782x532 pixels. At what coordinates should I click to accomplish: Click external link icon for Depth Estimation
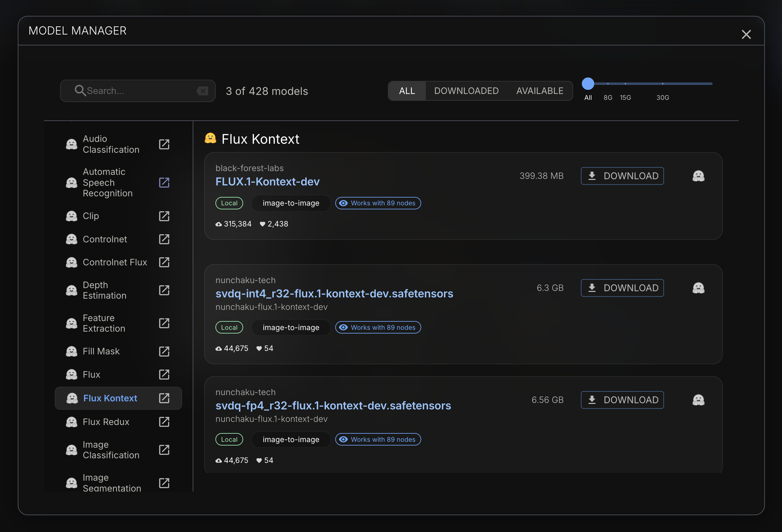(x=164, y=290)
